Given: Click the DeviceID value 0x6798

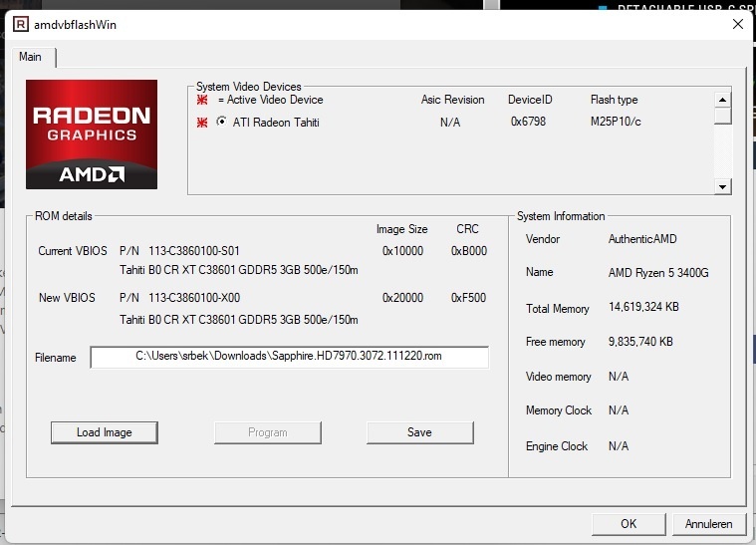Looking at the screenshot, I should 529,122.
